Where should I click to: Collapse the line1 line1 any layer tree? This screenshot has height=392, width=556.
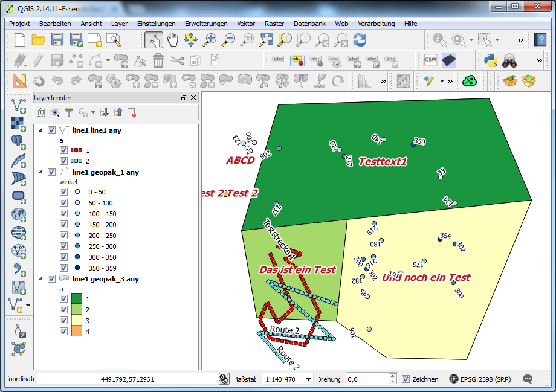click(40, 130)
